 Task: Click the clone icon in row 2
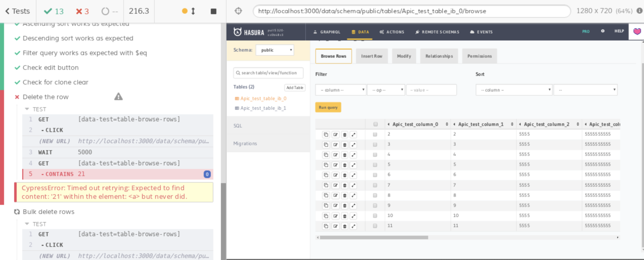coord(326,135)
